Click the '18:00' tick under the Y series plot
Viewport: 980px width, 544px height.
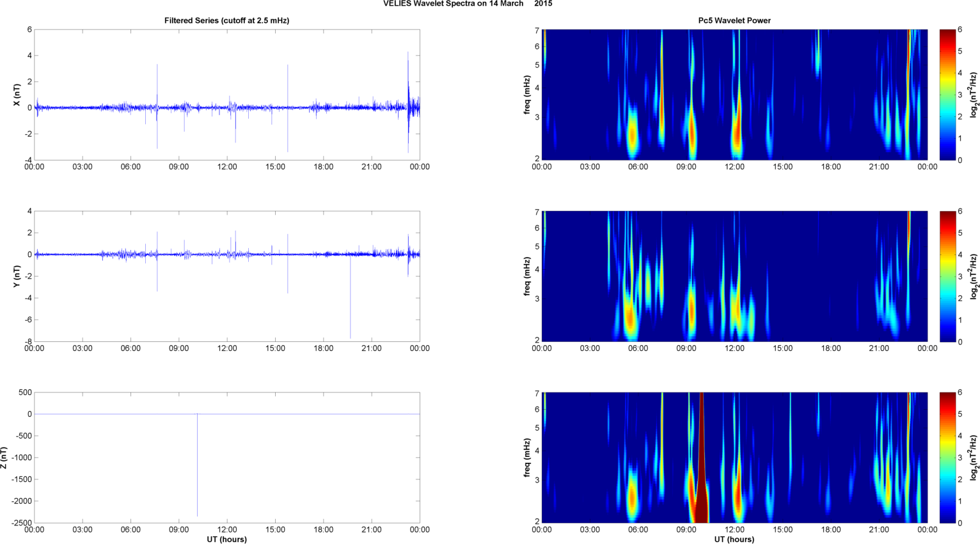324,348
